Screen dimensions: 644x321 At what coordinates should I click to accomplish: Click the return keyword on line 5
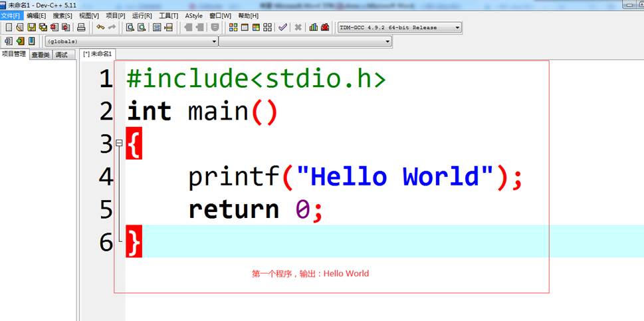(233, 209)
